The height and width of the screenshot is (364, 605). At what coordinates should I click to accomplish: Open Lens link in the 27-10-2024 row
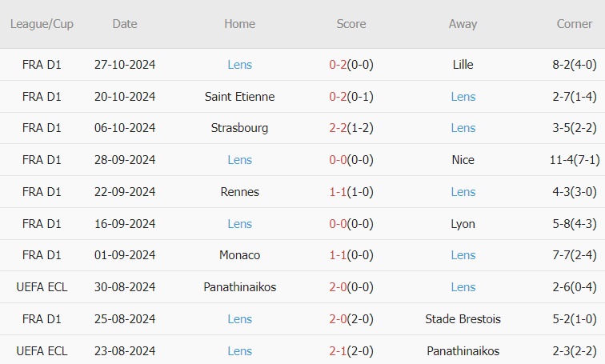pyautogui.click(x=239, y=65)
